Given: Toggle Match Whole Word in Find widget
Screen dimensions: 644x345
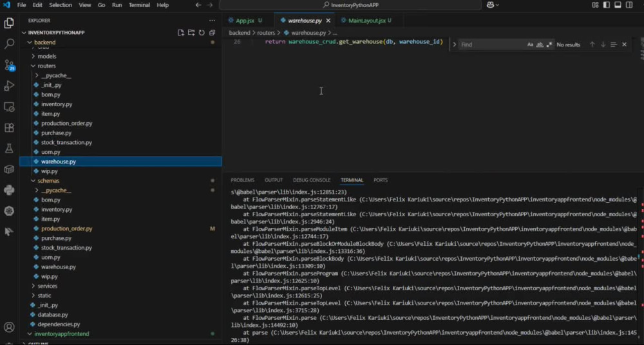Looking at the screenshot, I should [540, 44].
